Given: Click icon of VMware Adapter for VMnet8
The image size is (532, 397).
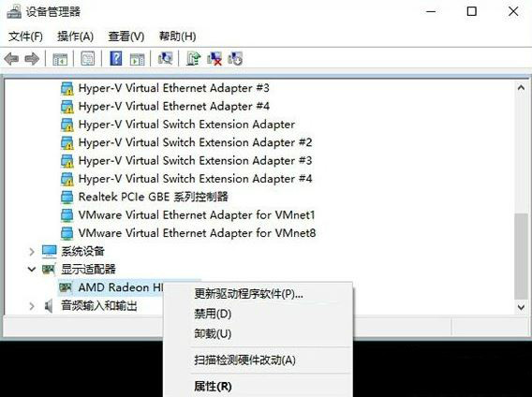Looking at the screenshot, I should (66, 233).
